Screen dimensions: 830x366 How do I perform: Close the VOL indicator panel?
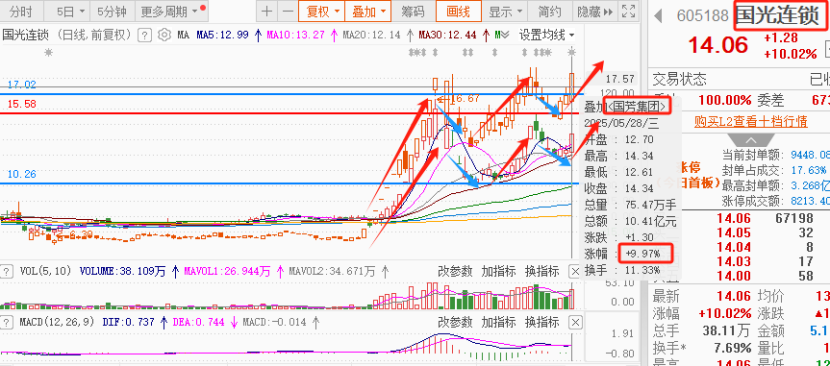click(575, 272)
